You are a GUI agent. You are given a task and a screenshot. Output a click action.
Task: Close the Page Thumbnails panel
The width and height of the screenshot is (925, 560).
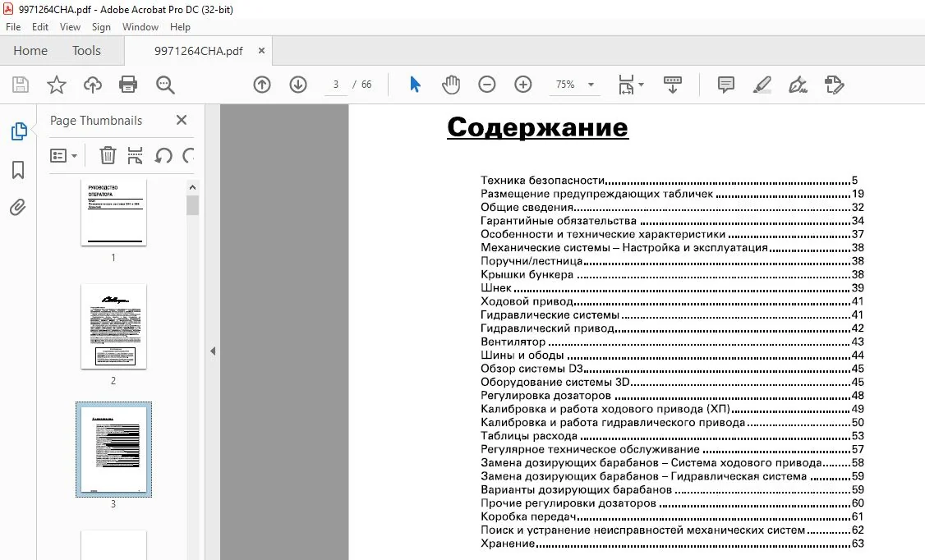[x=182, y=120]
